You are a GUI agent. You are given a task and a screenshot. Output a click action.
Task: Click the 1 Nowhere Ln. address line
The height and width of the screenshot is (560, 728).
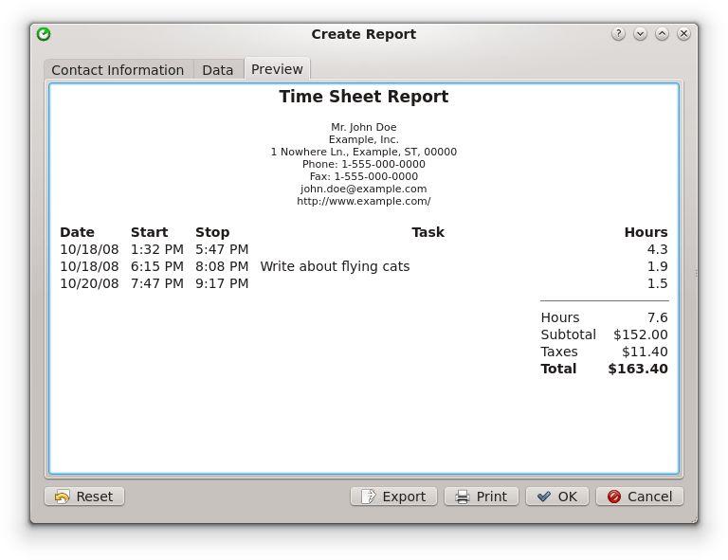pyautogui.click(x=364, y=152)
